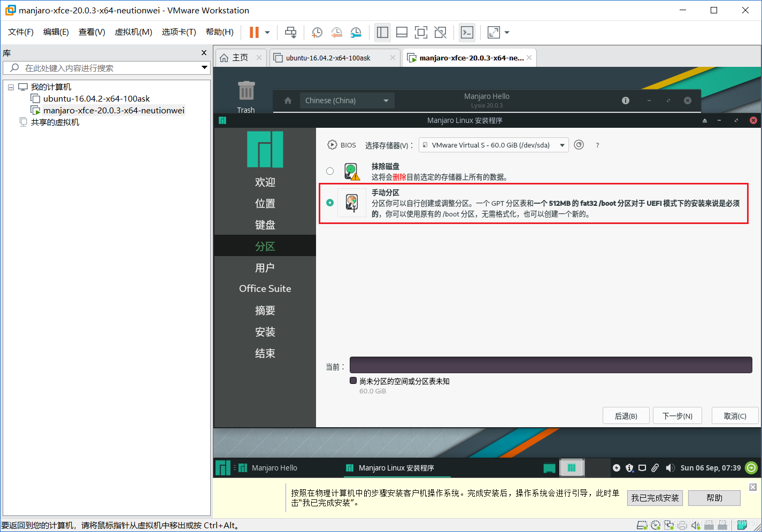The height and width of the screenshot is (532, 762).
Task: Open the Trash icon on the desktop
Action: pos(246,96)
